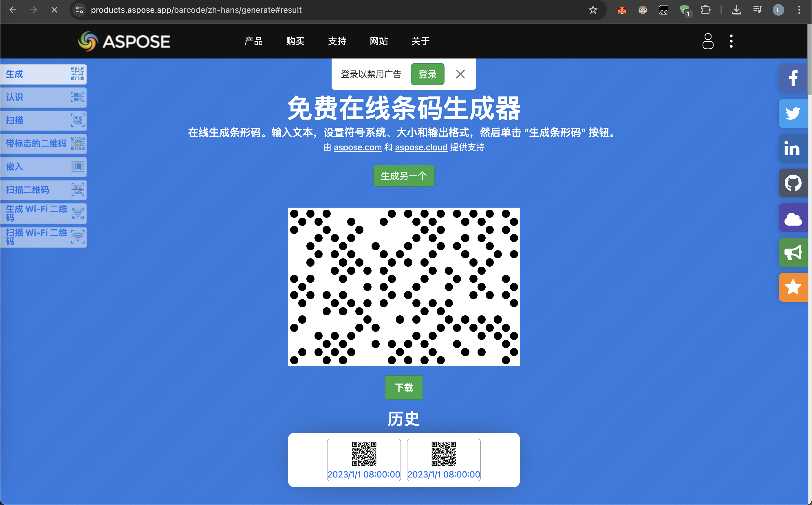Open the GitHub side button
This screenshot has height=505, width=812.
click(793, 183)
